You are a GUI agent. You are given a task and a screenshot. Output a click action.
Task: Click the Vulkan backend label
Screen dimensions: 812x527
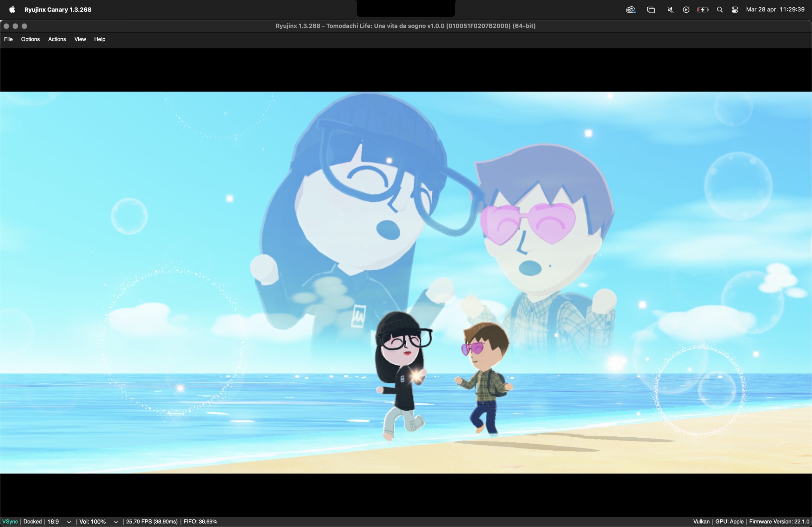[x=701, y=522]
